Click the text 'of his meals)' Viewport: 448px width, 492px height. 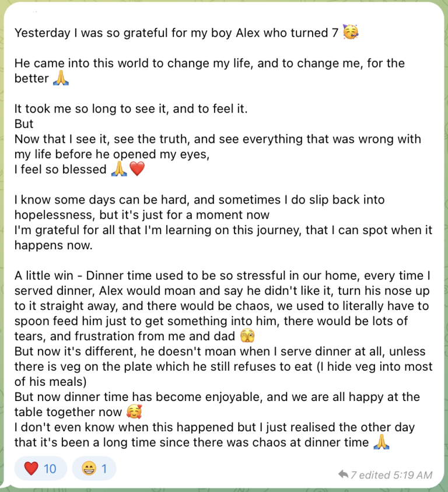(x=51, y=382)
